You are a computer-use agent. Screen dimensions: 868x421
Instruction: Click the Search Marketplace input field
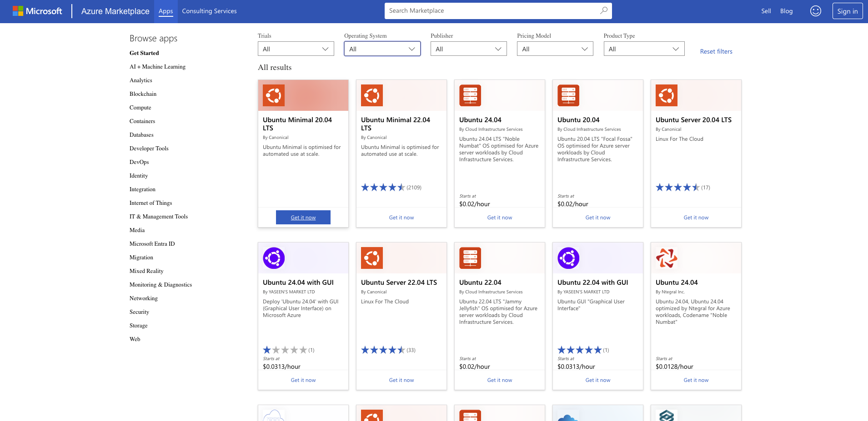498,10
